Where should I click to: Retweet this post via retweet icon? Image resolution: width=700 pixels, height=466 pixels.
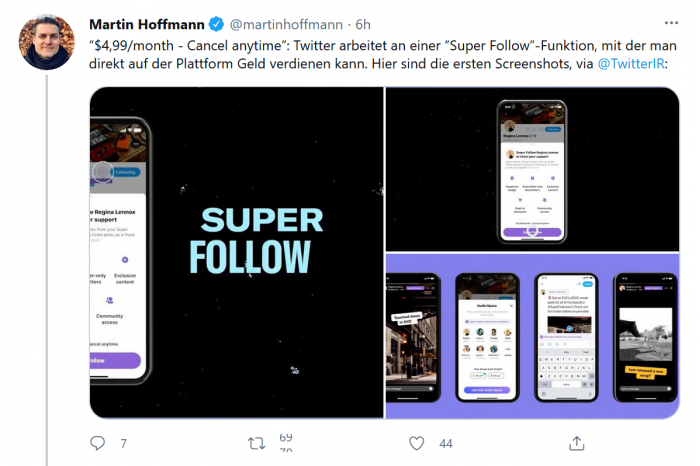click(x=257, y=443)
